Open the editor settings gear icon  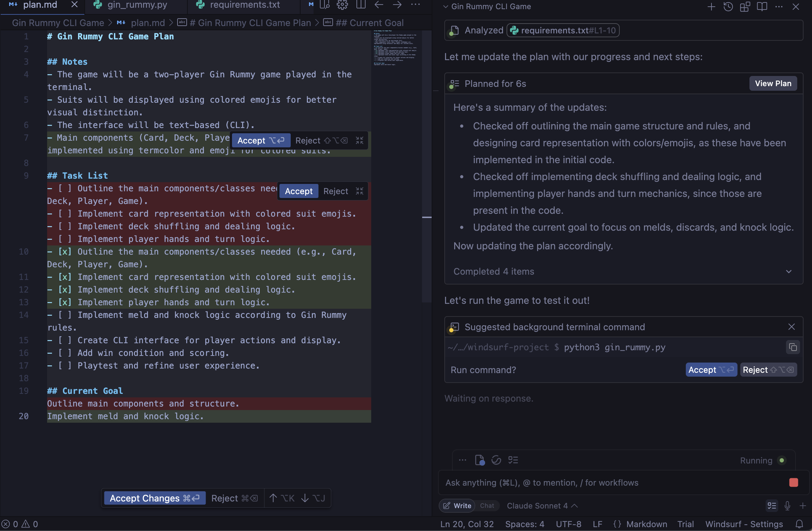(342, 5)
